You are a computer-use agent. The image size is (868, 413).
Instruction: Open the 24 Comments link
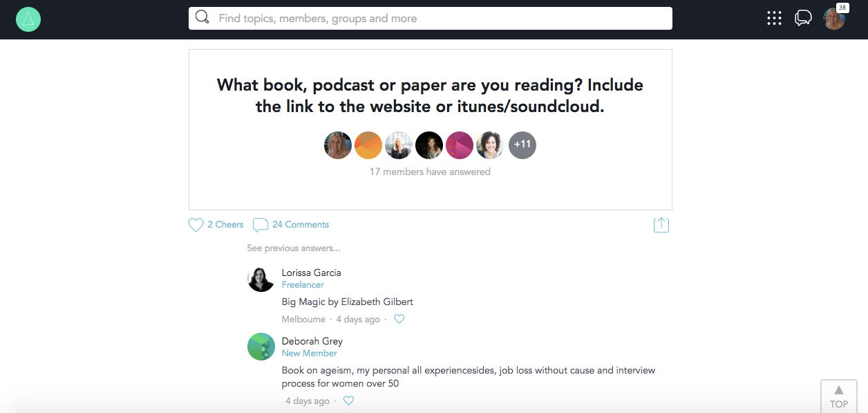(301, 224)
